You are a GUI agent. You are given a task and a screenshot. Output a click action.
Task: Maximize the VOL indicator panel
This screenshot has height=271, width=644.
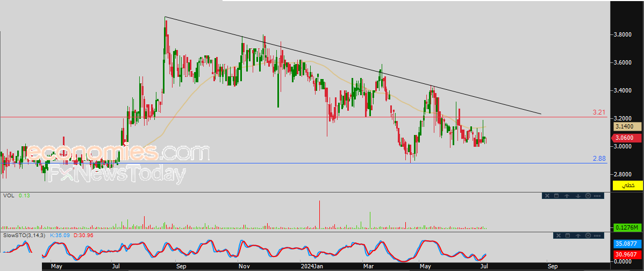tap(556, 196)
